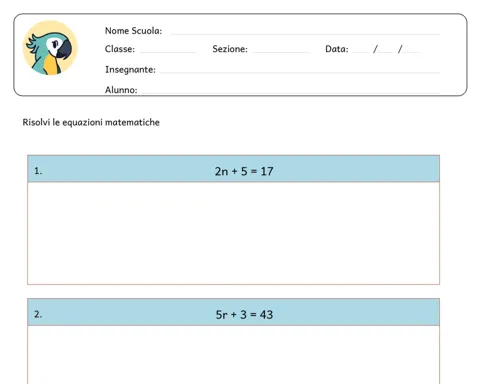
Task: Click the answer box under 2n + 5 = 17
Action: click(x=233, y=233)
